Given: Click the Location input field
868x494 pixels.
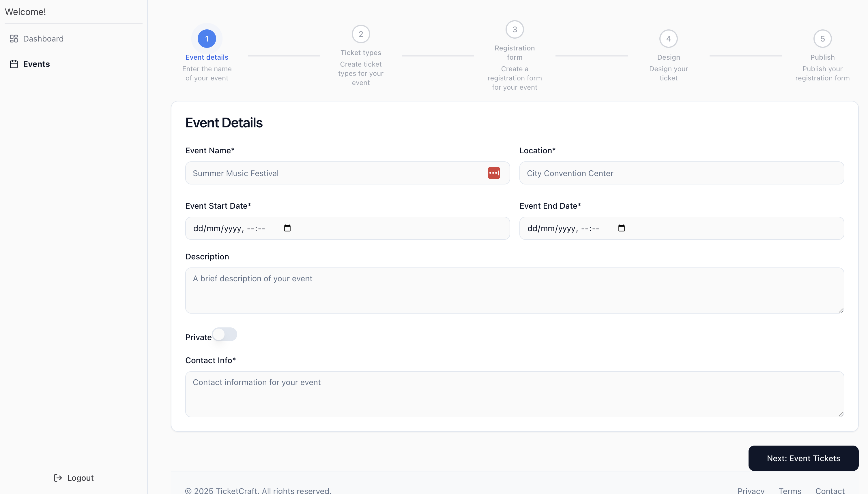Looking at the screenshot, I should coord(682,173).
